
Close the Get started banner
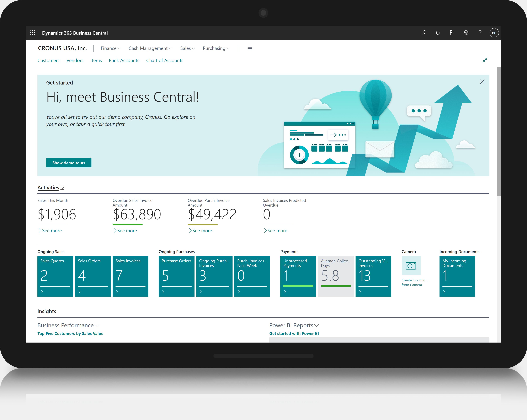point(482,82)
